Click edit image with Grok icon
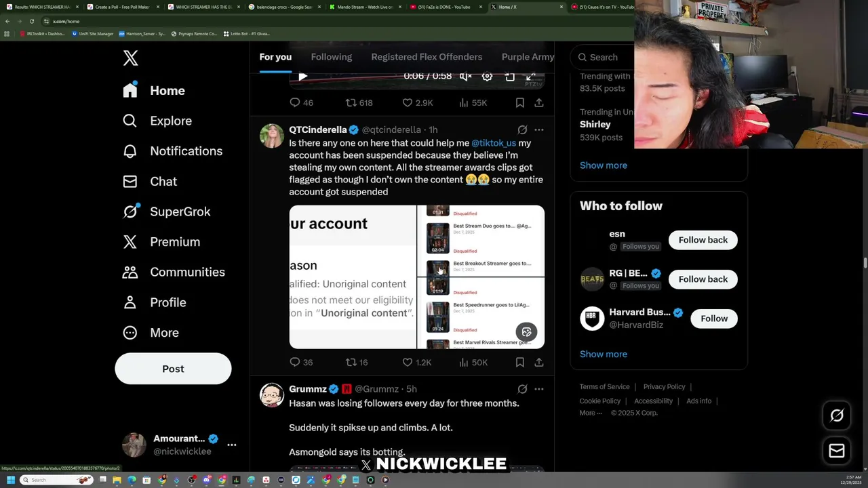Viewport: 868px width, 488px height. [x=526, y=332]
